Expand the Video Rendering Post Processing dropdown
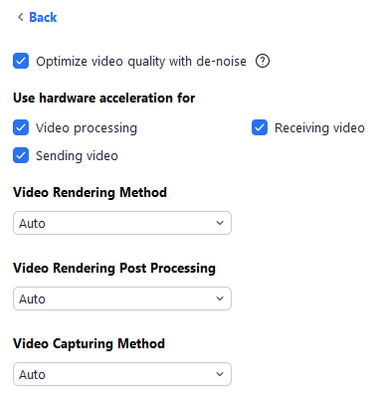 coord(122,299)
